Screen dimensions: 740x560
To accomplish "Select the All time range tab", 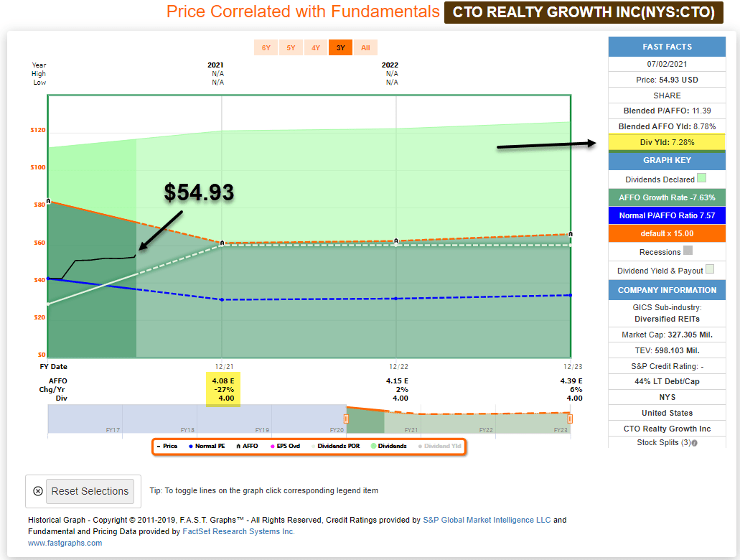I will click(x=365, y=47).
